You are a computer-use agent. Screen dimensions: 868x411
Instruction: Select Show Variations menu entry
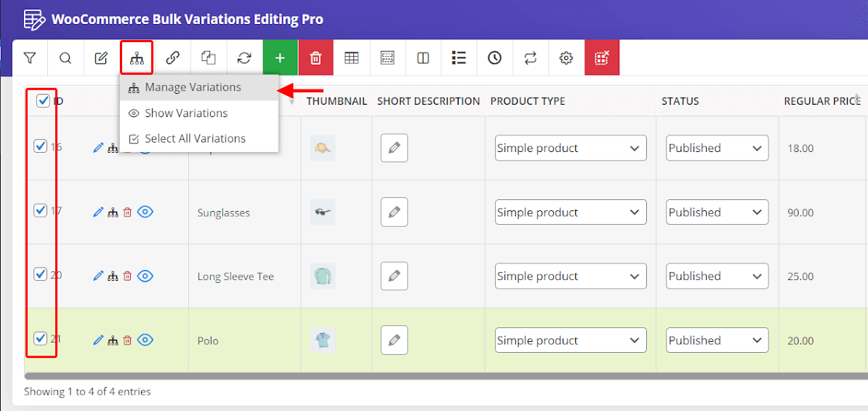point(186,113)
